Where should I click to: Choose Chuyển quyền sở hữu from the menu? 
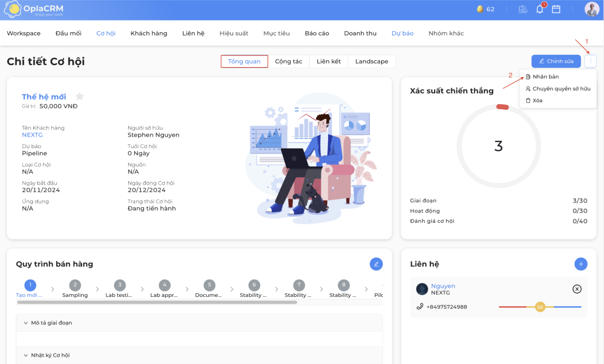(x=558, y=89)
